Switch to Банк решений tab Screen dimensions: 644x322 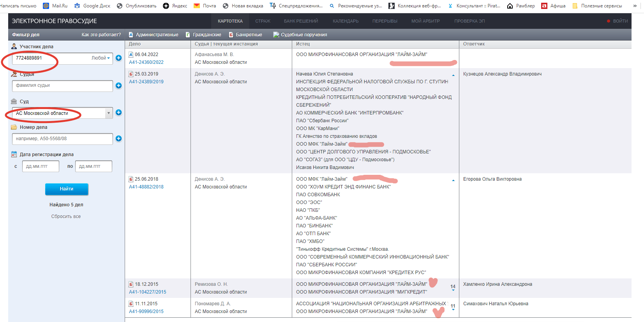point(301,21)
